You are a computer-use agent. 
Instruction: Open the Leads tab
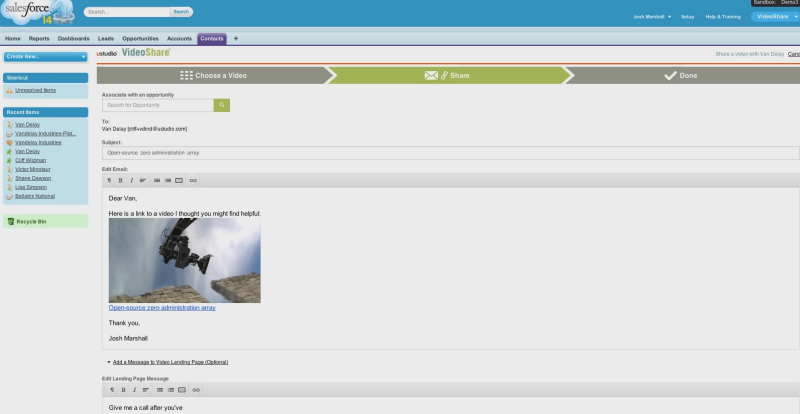[106, 39]
